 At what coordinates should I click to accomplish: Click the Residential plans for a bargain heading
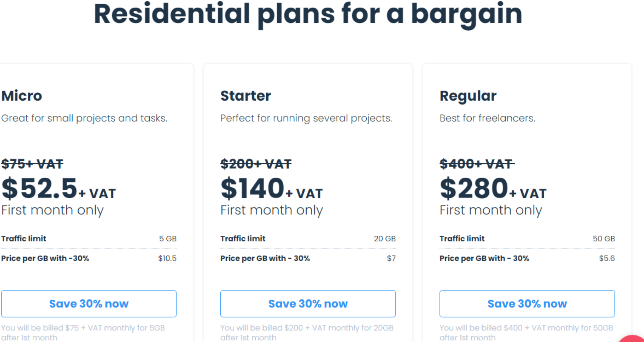coord(308,14)
